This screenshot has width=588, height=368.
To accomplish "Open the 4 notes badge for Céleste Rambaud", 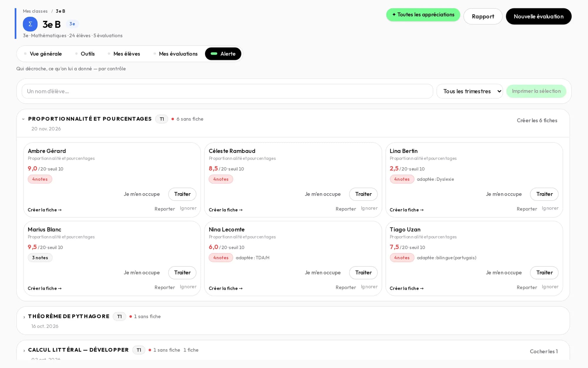I will 221,179.
